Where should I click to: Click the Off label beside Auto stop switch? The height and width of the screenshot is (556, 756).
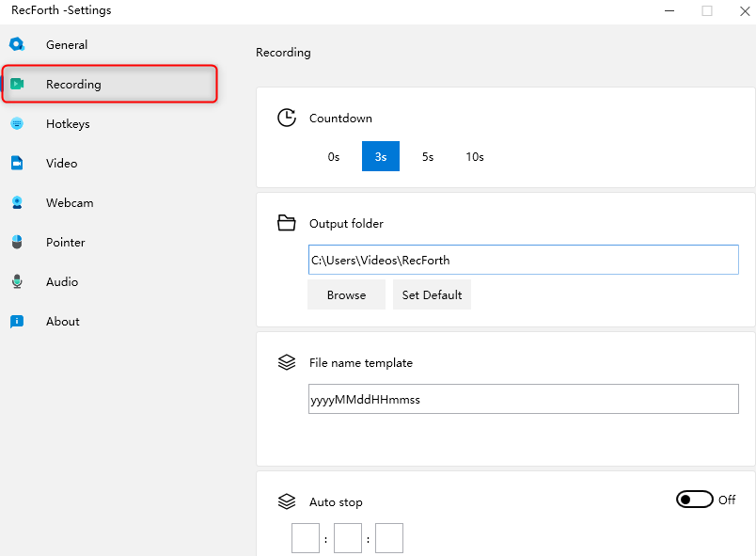[x=727, y=500]
